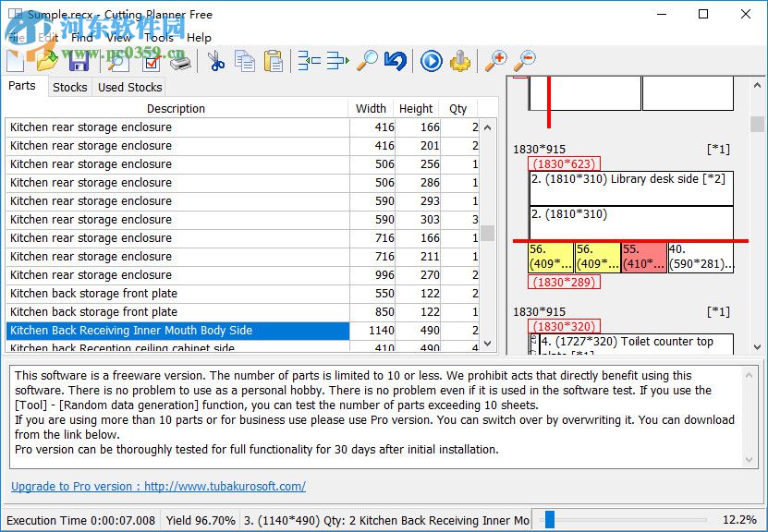768x532 pixels.
Task: Click the 12.2% progress bar
Action: click(x=638, y=520)
